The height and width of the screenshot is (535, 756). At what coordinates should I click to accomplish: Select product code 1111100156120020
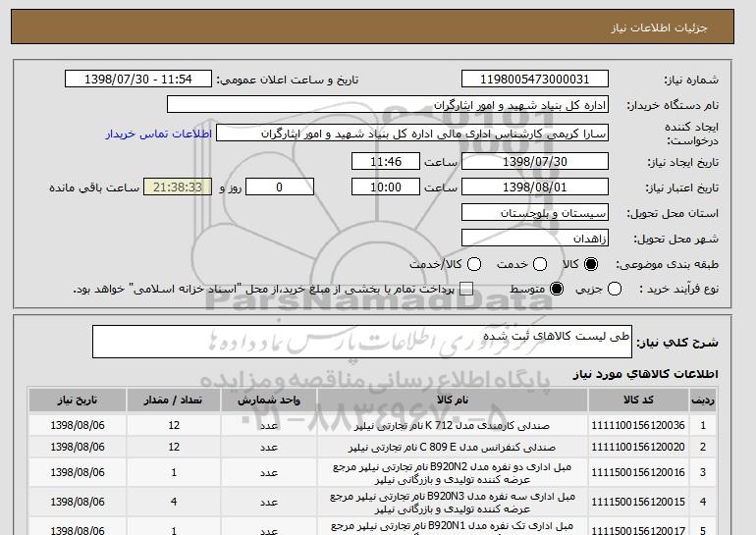click(638, 447)
